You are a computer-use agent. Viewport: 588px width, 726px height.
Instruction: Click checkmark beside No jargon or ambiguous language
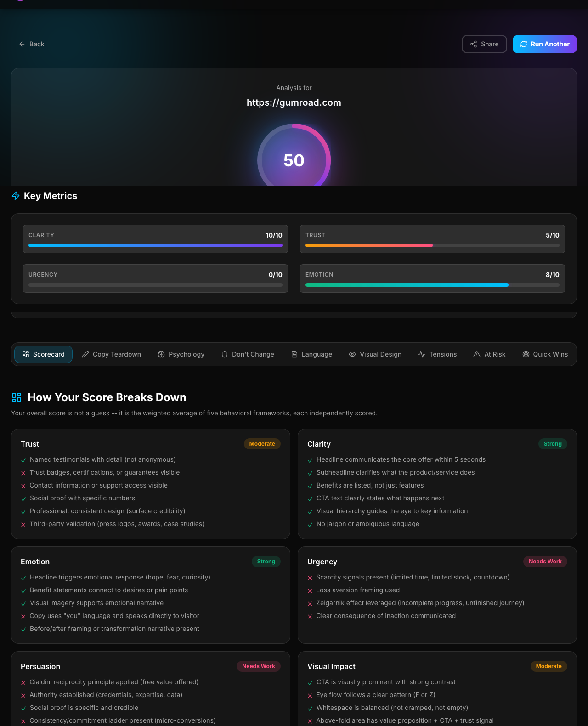pos(310,525)
